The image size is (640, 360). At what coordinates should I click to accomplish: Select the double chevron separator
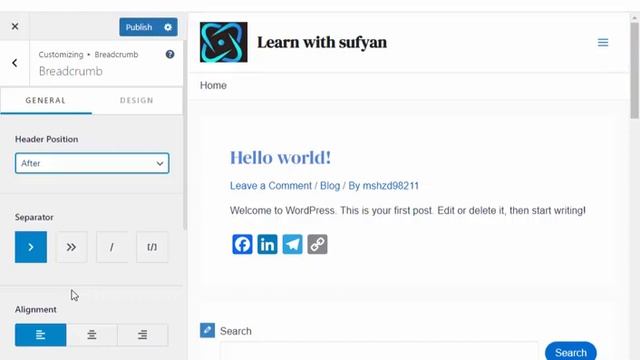click(x=71, y=247)
